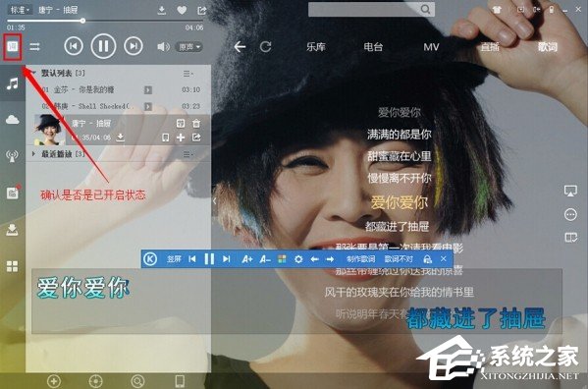Select song 01 金莎 in the playlist
This screenshot has height=389, width=588.
[x=118, y=89]
